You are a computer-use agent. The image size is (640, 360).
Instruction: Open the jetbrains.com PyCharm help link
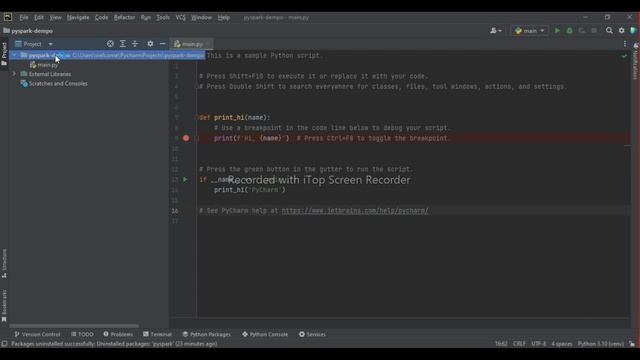[355, 211]
